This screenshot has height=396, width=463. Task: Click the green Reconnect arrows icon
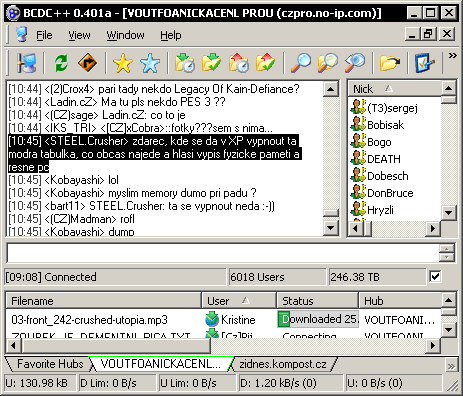tap(61, 63)
